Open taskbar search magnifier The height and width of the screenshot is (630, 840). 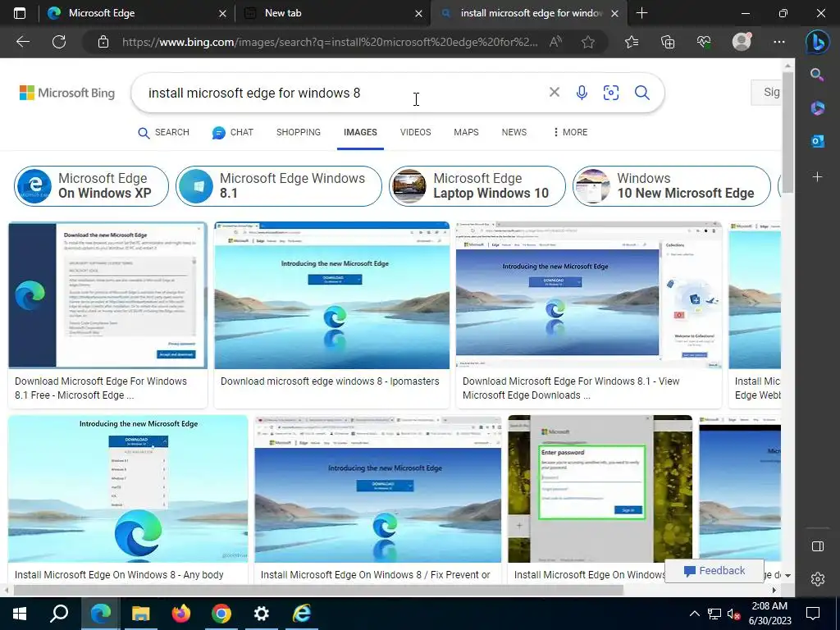coord(59,614)
